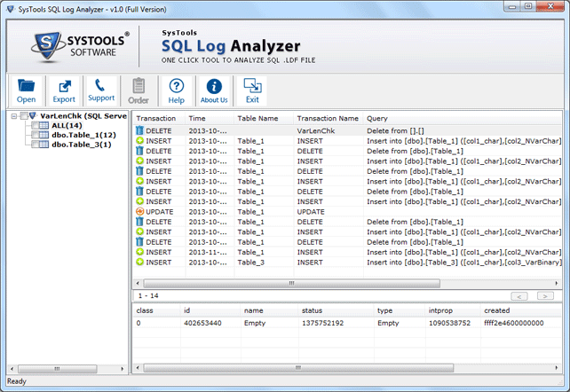
Task: Go to next page with '>' button
Action: click(x=545, y=296)
